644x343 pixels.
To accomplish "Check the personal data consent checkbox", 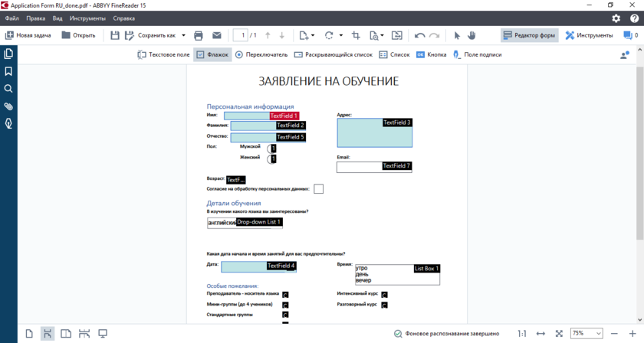I will [318, 189].
